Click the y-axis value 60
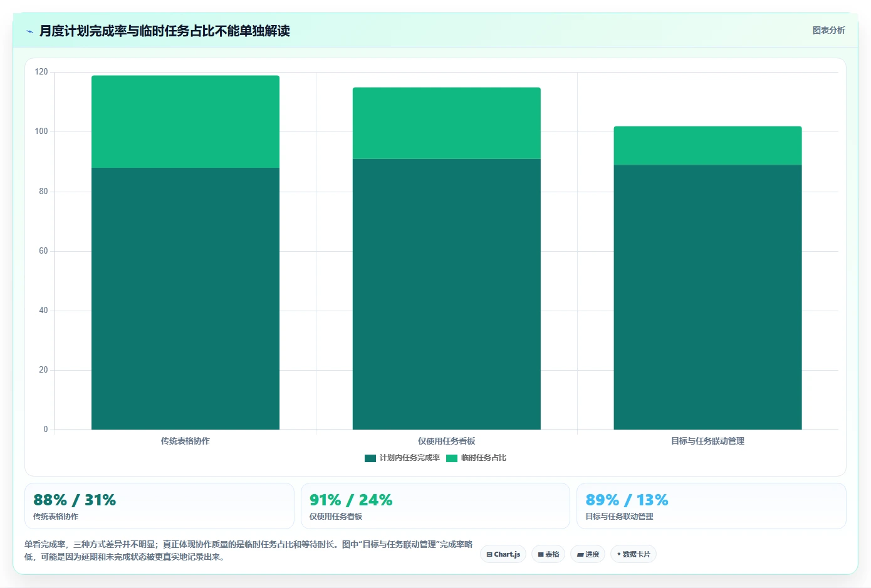The width and height of the screenshot is (871, 588). pyautogui.click(x=43, y=251)
